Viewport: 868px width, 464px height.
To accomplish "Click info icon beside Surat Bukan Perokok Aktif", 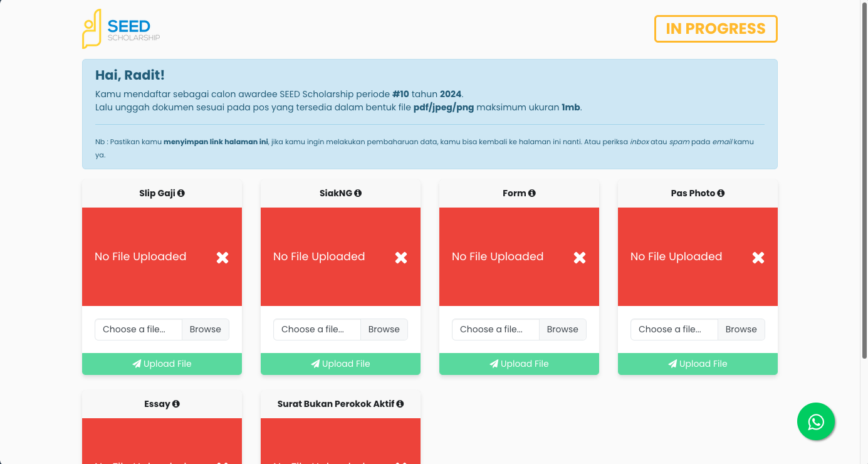I will (x=400, y=404).
